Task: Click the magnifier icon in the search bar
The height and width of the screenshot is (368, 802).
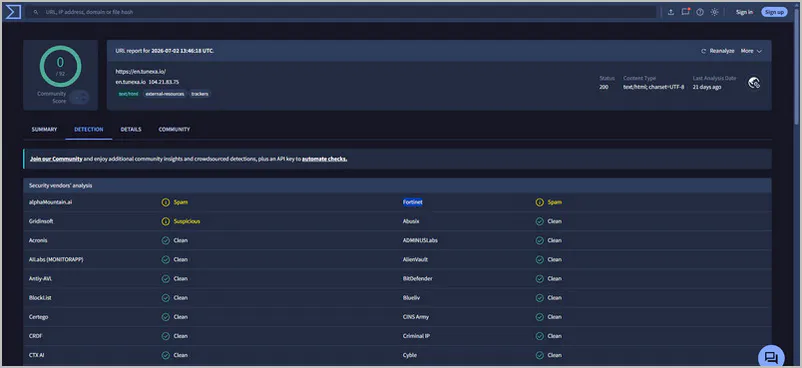Action: tap(36, 12)
